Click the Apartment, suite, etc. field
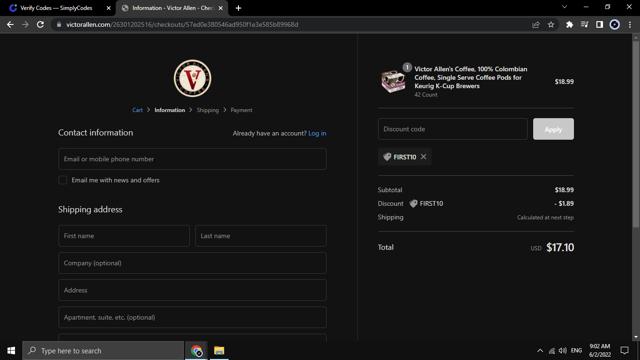640x360 pixels. [x=192, y=318]
